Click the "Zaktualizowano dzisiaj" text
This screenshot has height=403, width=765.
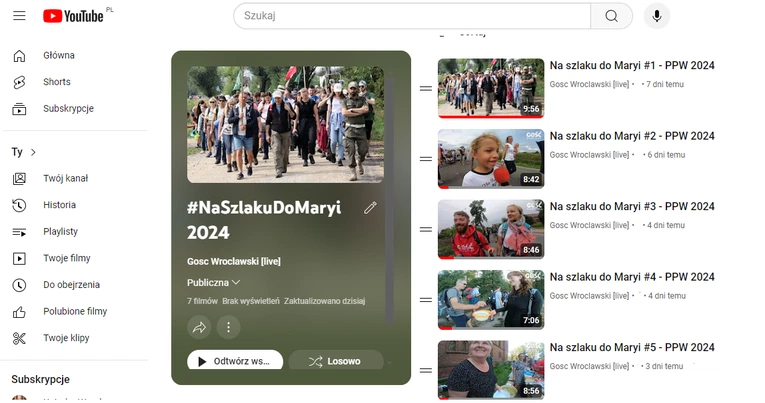pos(324,301)
